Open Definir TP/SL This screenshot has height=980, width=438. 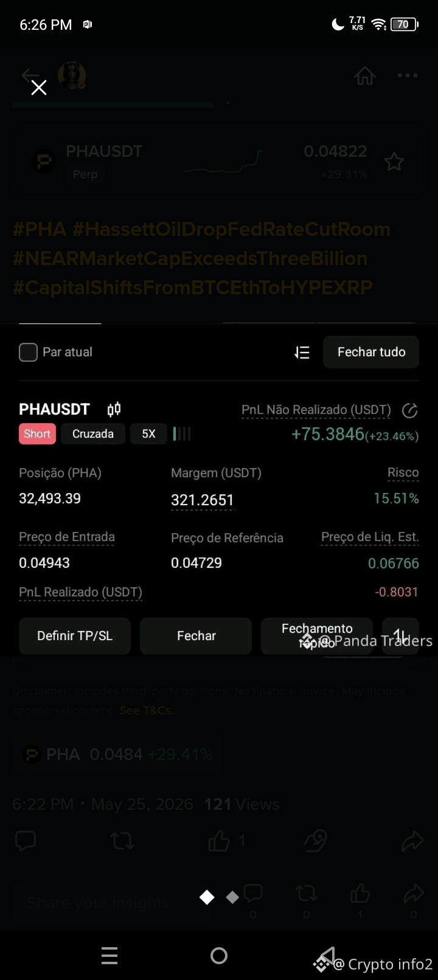click(75, 636)
